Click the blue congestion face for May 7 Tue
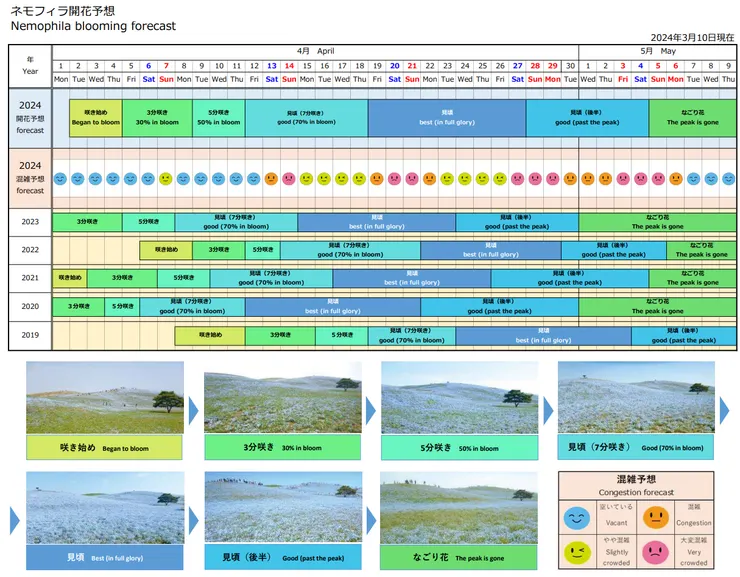 (x=693, y=179)
